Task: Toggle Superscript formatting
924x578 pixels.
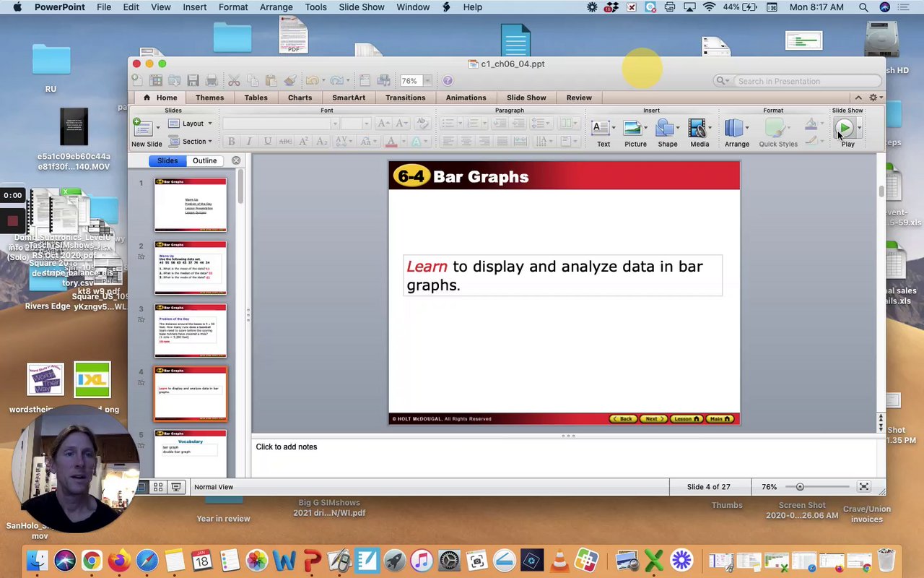Action: point(304,142)
